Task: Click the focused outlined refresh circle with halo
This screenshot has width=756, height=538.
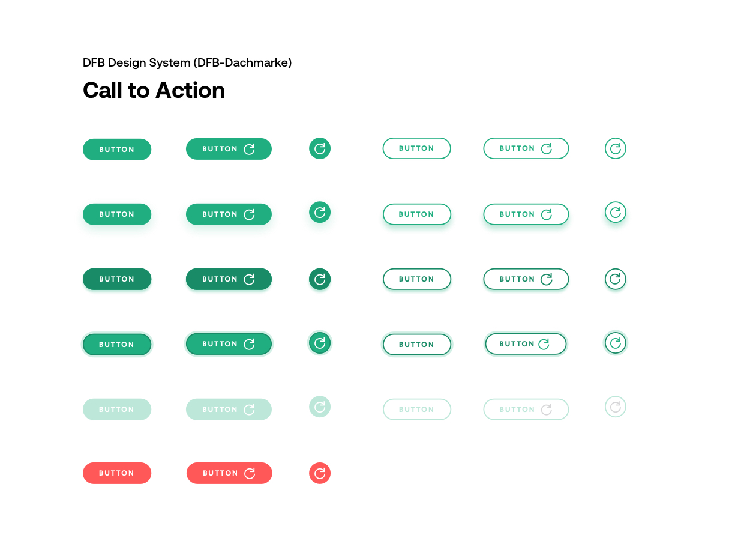Action: point(616,343)
